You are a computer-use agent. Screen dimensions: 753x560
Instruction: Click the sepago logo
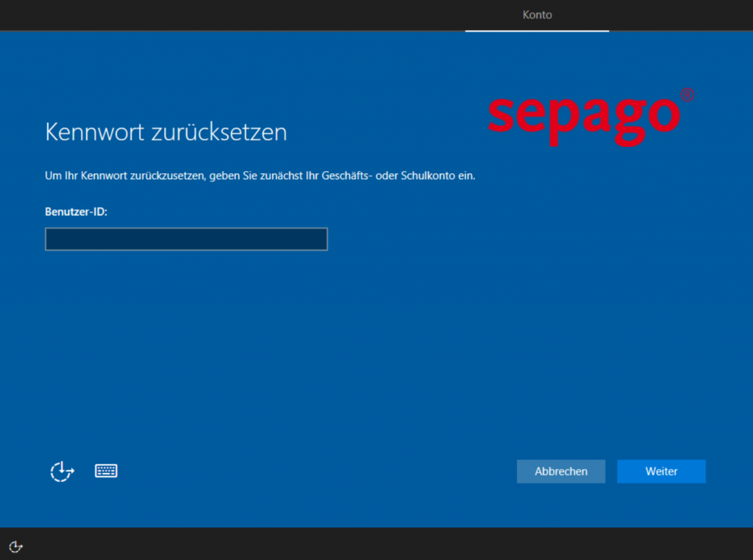tap(591, 117)
